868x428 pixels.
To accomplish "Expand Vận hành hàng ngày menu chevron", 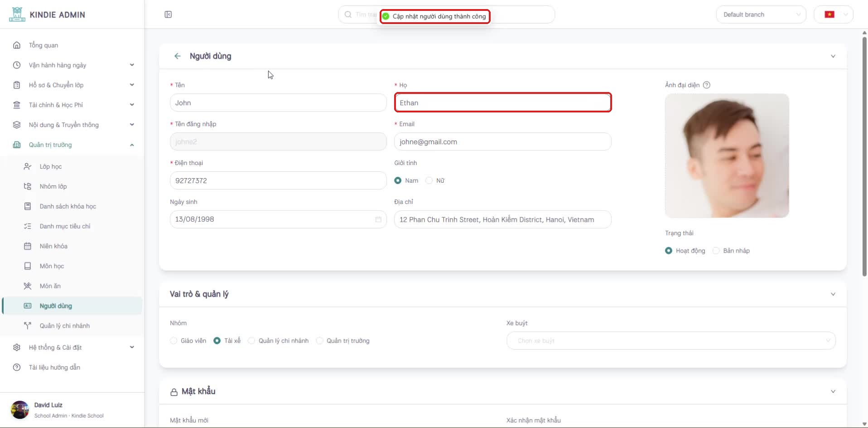I will [132, 65].
